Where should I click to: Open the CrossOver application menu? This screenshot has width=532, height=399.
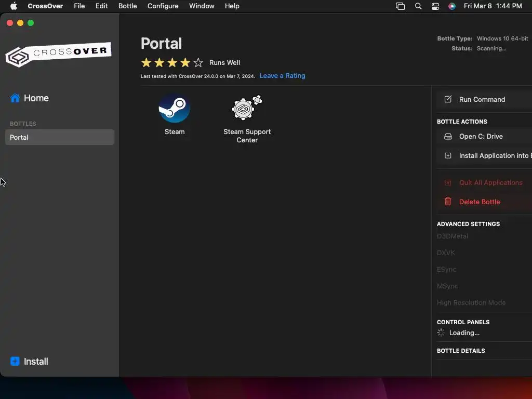pos(45,6)
